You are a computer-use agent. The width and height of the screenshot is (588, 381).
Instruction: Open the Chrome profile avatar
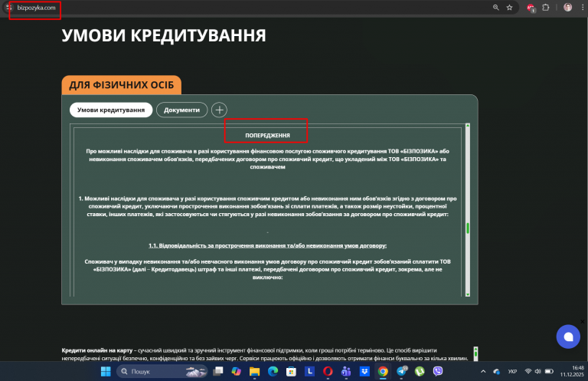coord(568,8)
